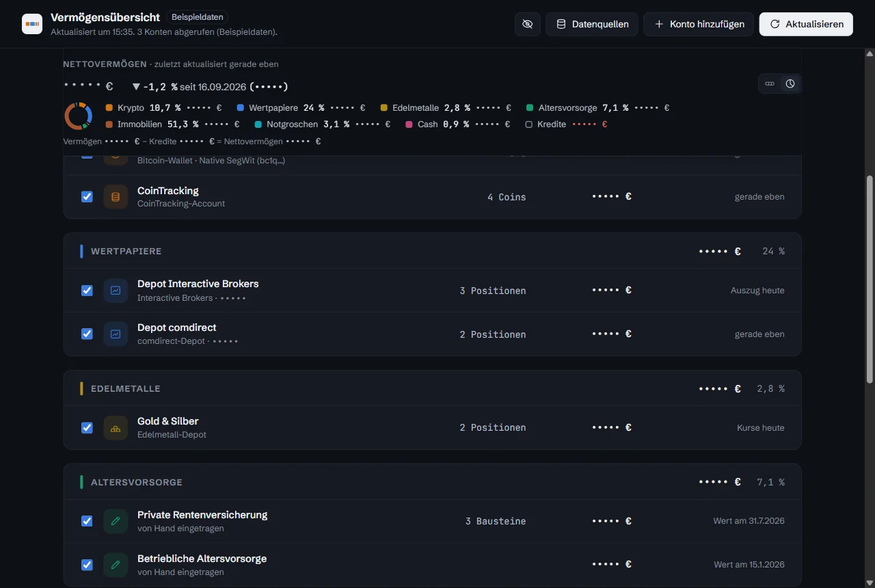Click the blue Wertpapiere legend swatch
The image size is (875, 588).
tap(241, 108)
